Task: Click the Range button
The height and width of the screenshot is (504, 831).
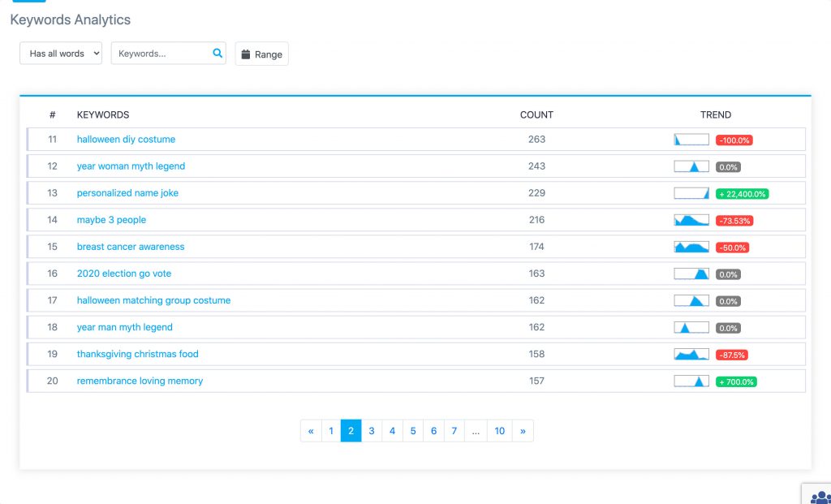Action: click(261, 54)
